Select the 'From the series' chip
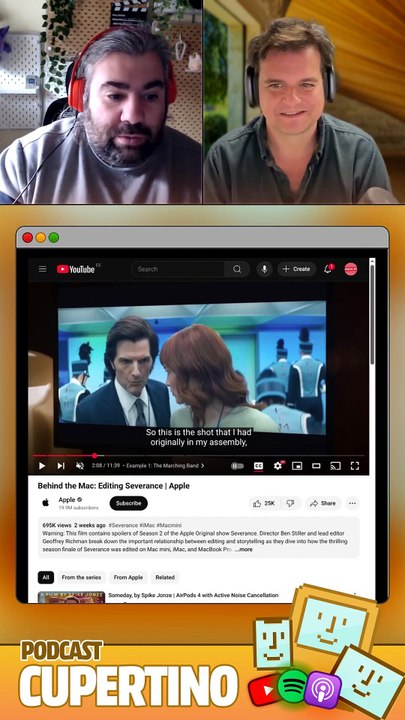This screenshot has height=720, width=405. click(x=82, y=577)
